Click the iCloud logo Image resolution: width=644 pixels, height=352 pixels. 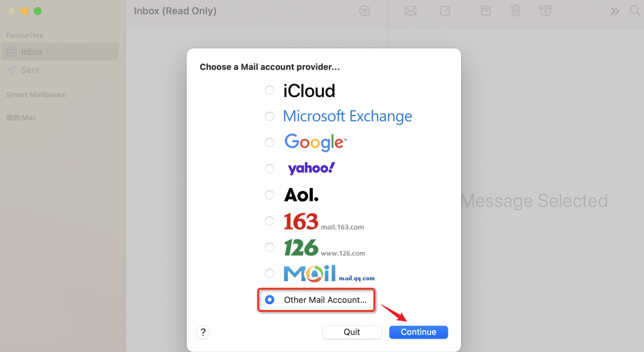pos(309,91)
